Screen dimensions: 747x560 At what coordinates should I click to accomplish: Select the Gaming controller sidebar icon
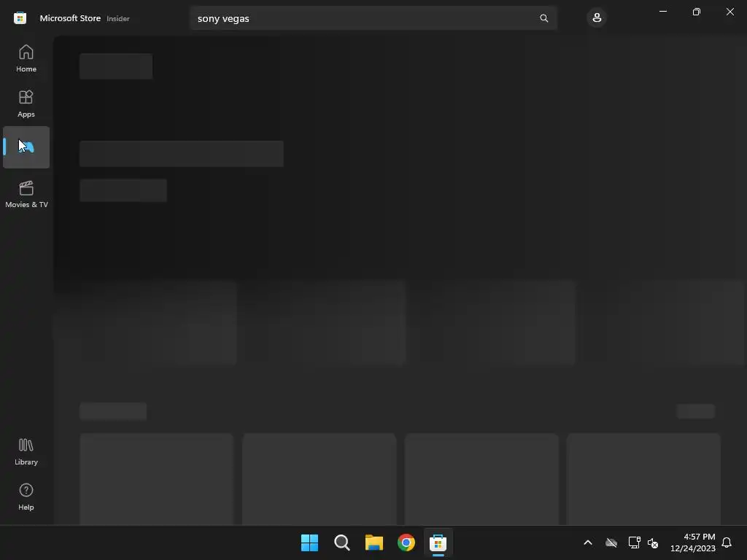point(26,147)
